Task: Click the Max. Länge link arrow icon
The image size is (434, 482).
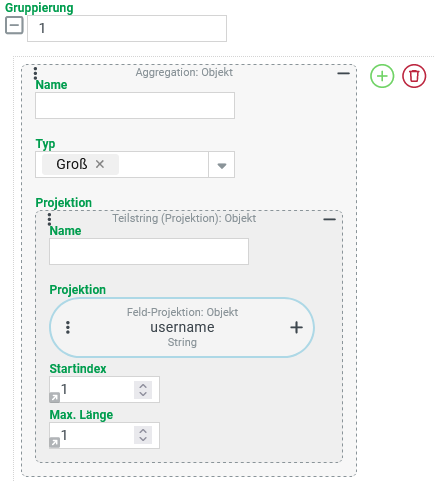Action: tap(54, 443)
